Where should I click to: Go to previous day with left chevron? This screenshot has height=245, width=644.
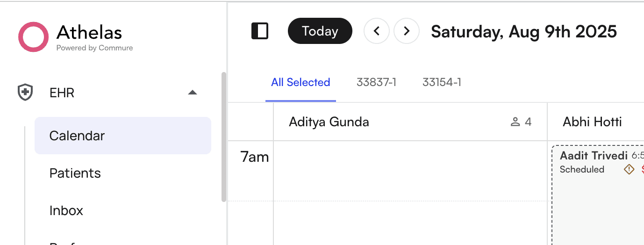pyautogui.click(x=376, y=31)
